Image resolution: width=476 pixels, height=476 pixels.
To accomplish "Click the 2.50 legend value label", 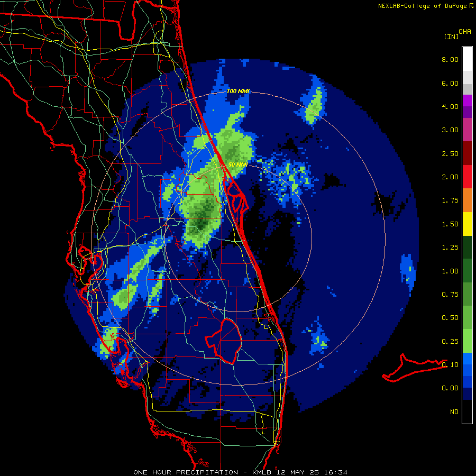I will click(x=450, y=153).
